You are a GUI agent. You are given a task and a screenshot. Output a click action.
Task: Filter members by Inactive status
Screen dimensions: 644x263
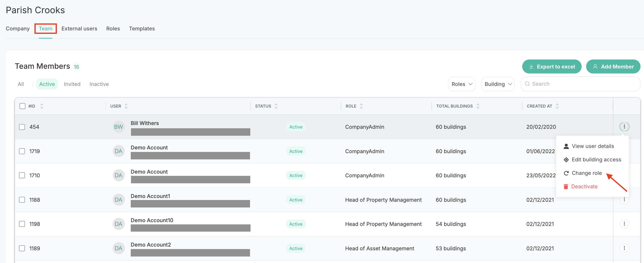tap(99, 84)
